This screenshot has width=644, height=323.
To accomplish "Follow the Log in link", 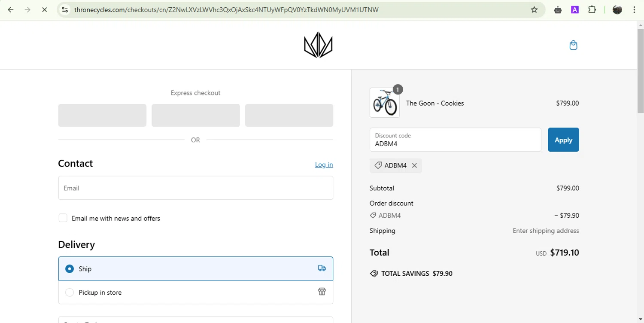I will (x=324, y=165).
